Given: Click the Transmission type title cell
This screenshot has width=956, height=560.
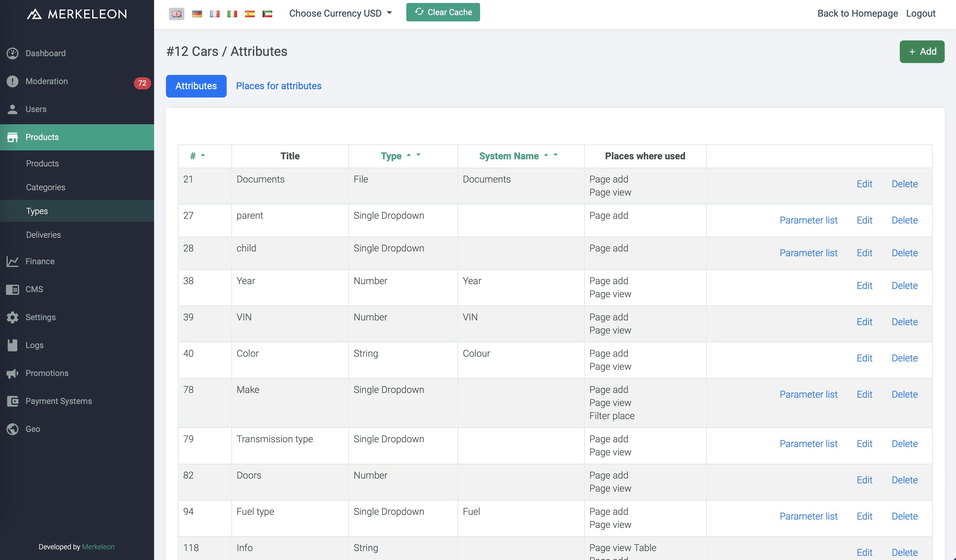Looking at the screenshot, I should tap(290, 446).
